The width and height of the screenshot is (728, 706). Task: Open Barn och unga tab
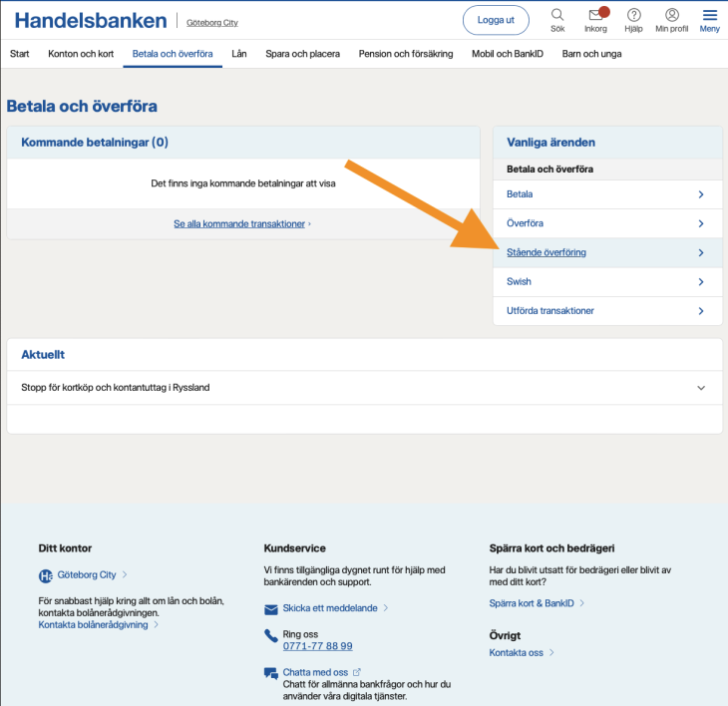[591, 54]
